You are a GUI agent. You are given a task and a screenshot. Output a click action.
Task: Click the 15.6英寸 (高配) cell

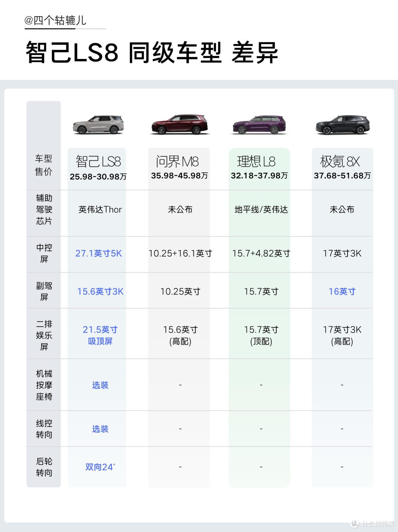[180, 335]
